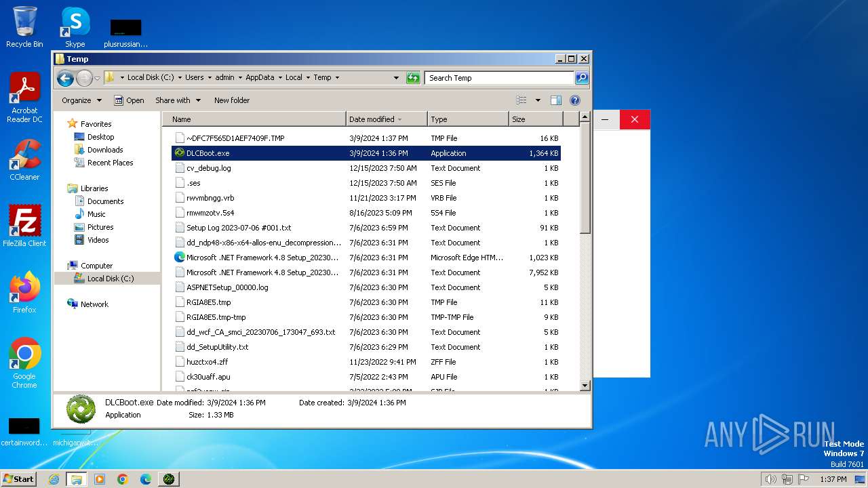
Task: Click the Open toolbar button
Action: click(129, 100)
